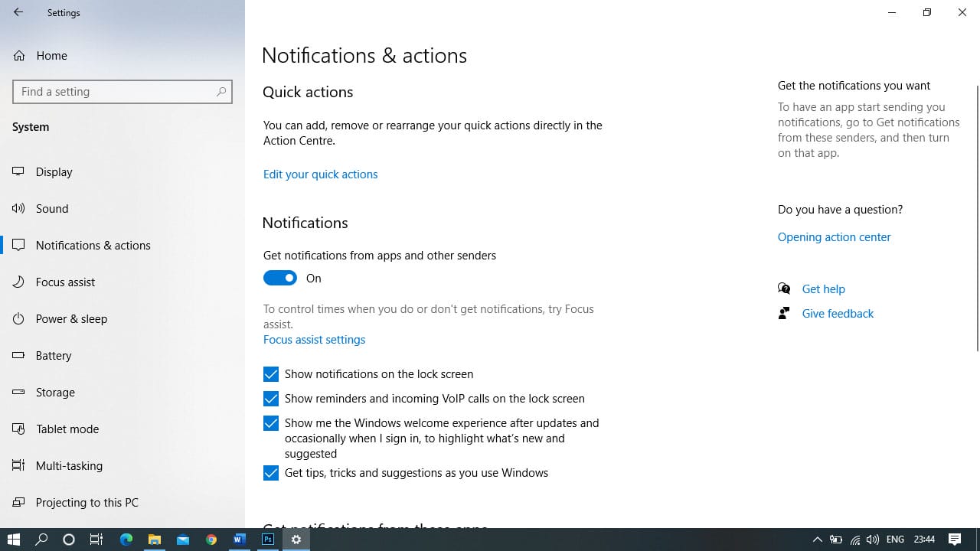The image size is (980, 551).
Task: Click the volume icon in system tray
Action: click(872, 540)
